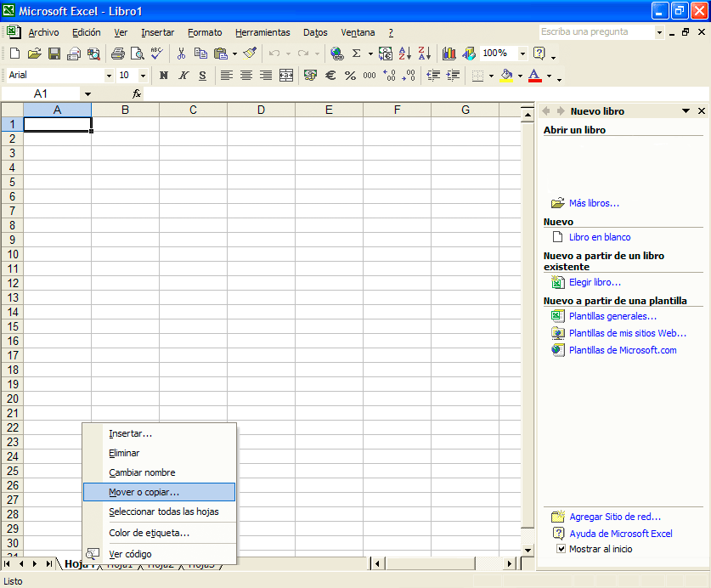Save the workbook with the floppy disk icon
This screenshot has width=711, height=588.
pyautogui.click(x=54, y=54)
